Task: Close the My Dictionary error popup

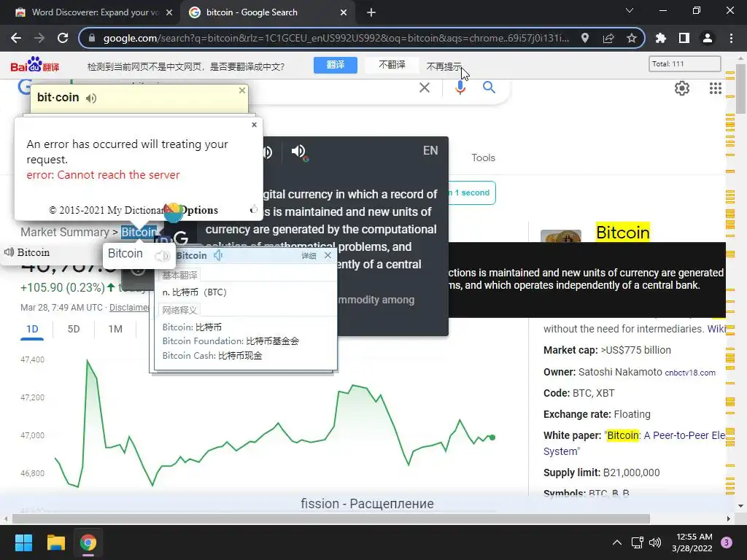Action: (254, 124)
